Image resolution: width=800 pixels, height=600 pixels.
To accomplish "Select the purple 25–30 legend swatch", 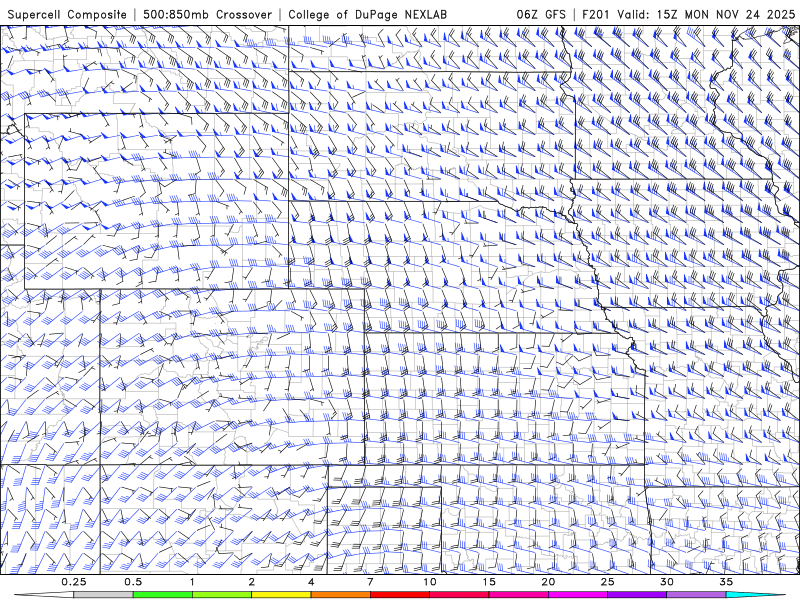I will 637,595.
